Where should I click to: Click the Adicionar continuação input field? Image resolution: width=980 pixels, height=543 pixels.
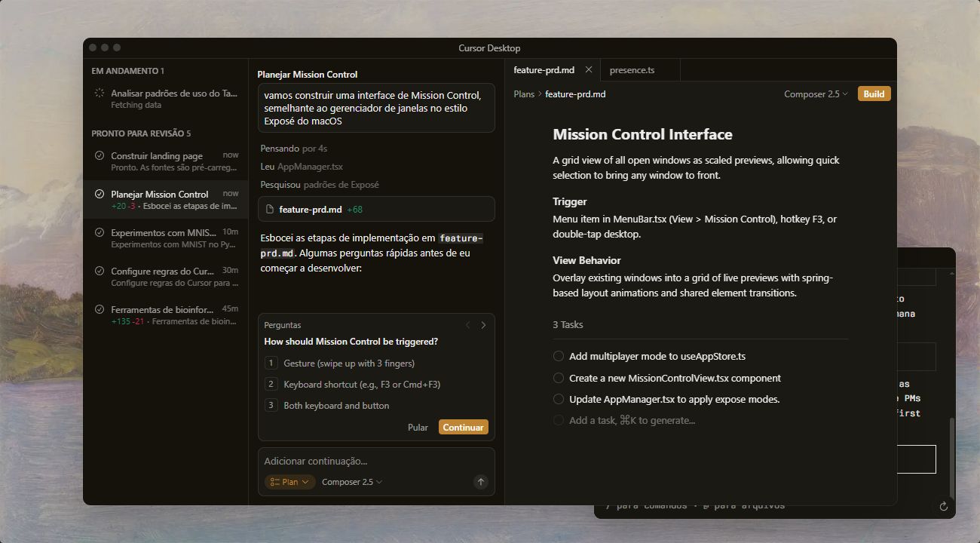376,461
